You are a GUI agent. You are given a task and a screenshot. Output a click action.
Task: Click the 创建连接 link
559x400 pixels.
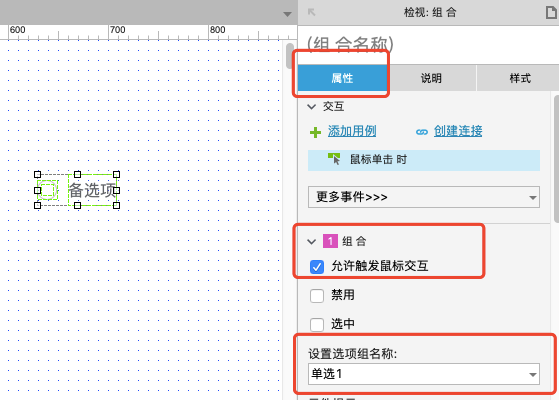pos(458,131)
